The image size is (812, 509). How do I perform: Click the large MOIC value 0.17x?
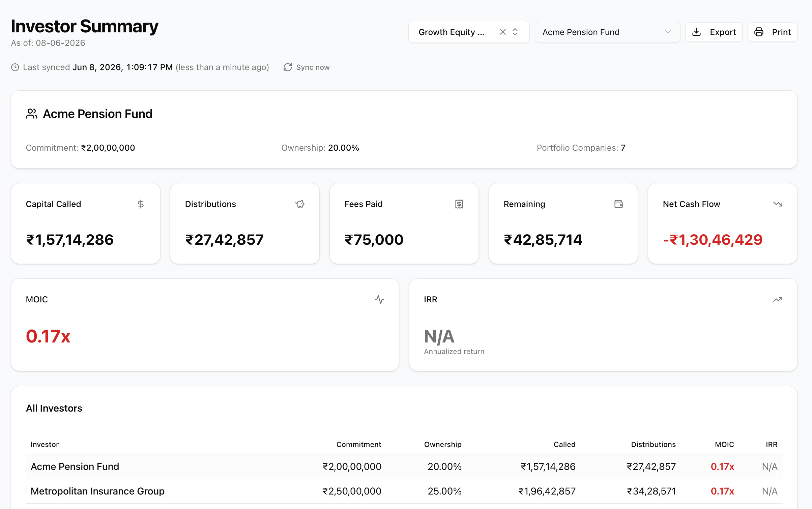pos(48,336)
